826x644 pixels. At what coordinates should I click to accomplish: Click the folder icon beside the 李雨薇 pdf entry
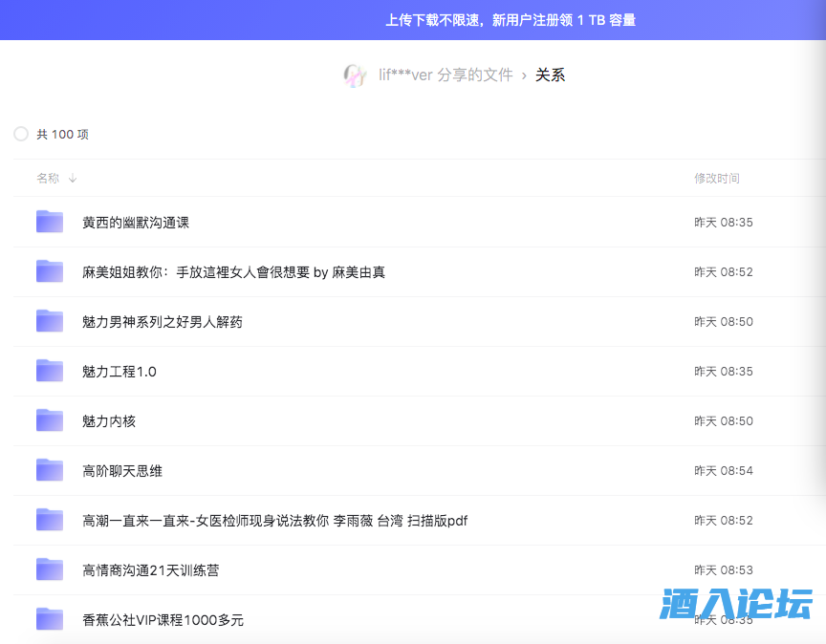coord(49,520)
